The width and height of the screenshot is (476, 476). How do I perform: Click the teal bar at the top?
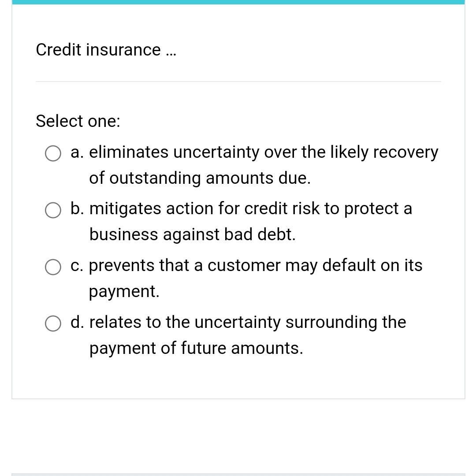(x=238, y=2)
